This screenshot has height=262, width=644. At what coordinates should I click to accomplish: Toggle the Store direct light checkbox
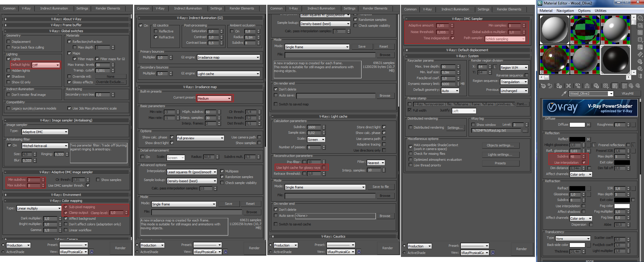pos(384,127)
